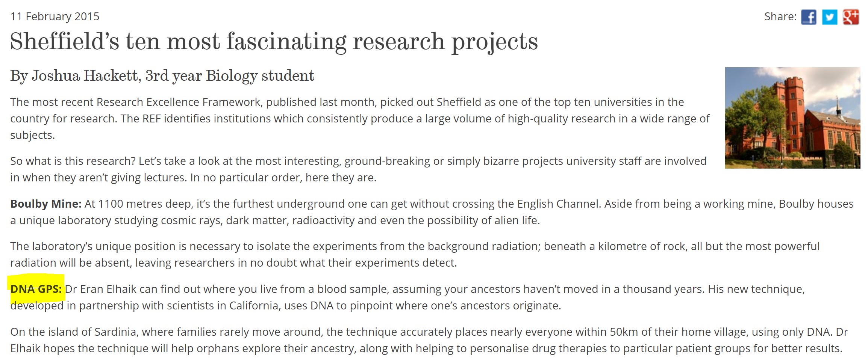The height and width of the screenshot is (362, 868).
Task: Click the name 'Dr Eran Elhaik'
Action: pyautogui.click(x=101, y=289)
